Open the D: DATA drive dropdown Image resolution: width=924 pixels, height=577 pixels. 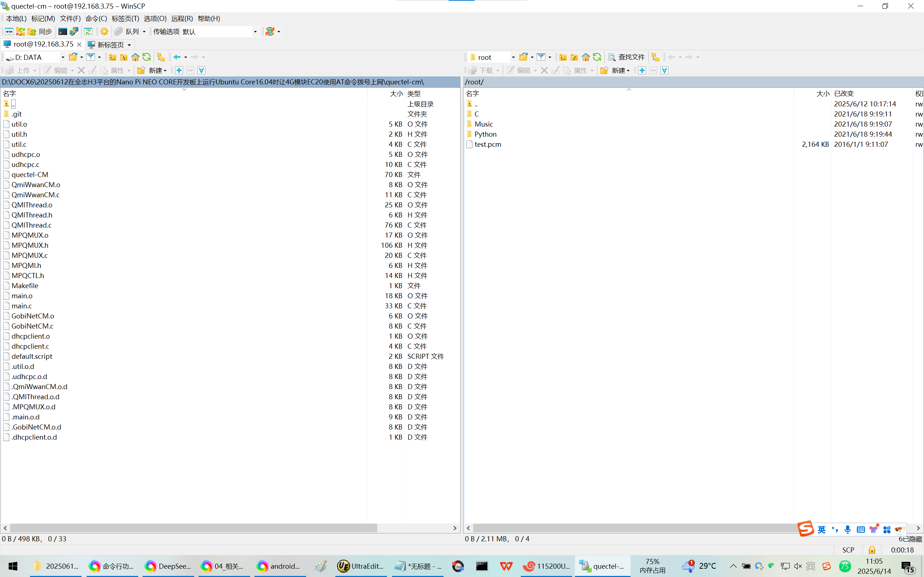coord(62,57)
